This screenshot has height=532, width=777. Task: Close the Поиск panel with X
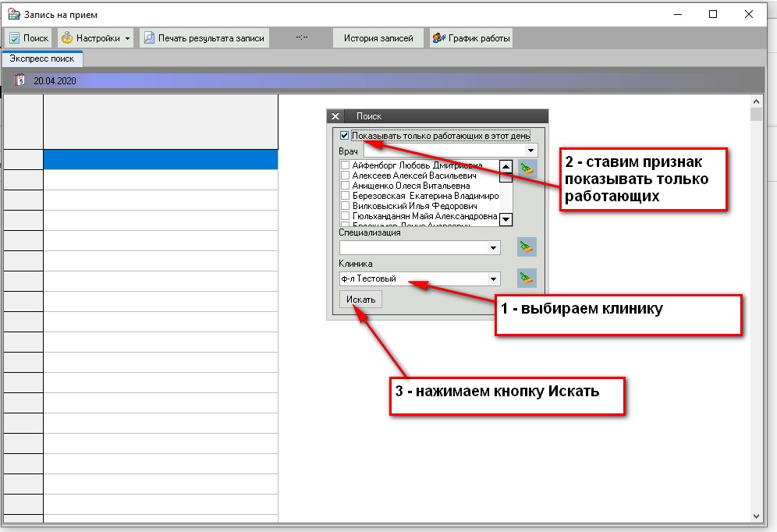click(335, 116)
